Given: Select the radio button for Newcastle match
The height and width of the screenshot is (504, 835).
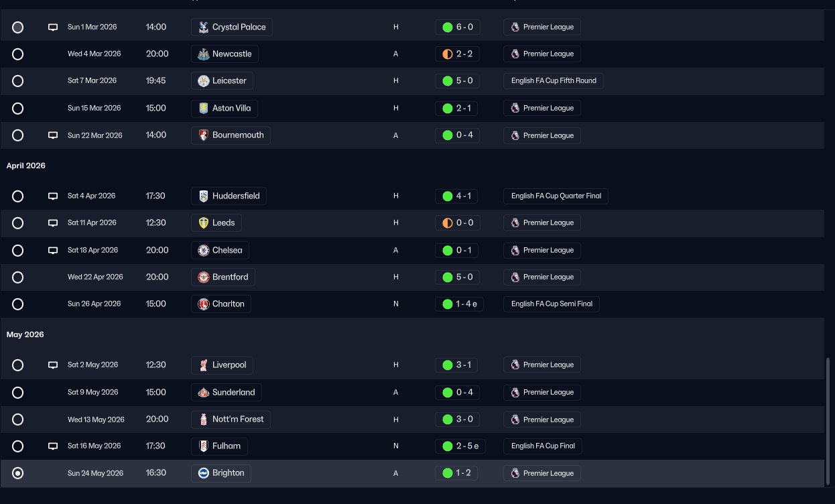Looking at the screenshot, I should [18, 54].
